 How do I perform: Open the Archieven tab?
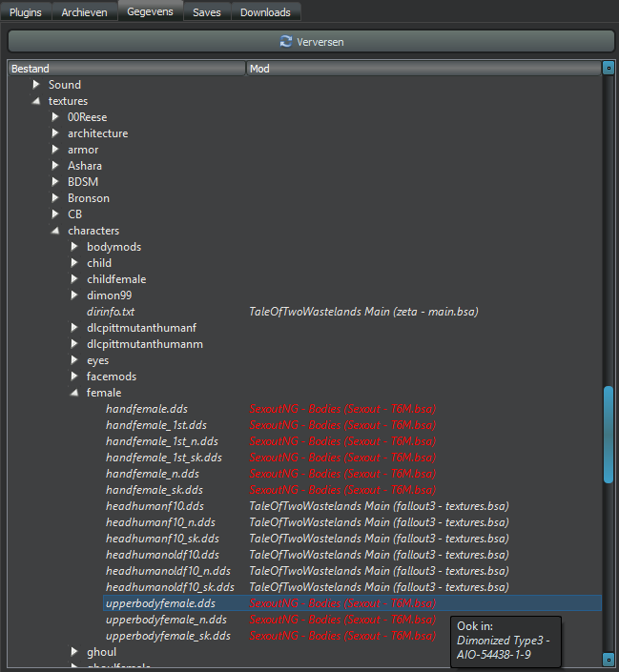(84, 12)
